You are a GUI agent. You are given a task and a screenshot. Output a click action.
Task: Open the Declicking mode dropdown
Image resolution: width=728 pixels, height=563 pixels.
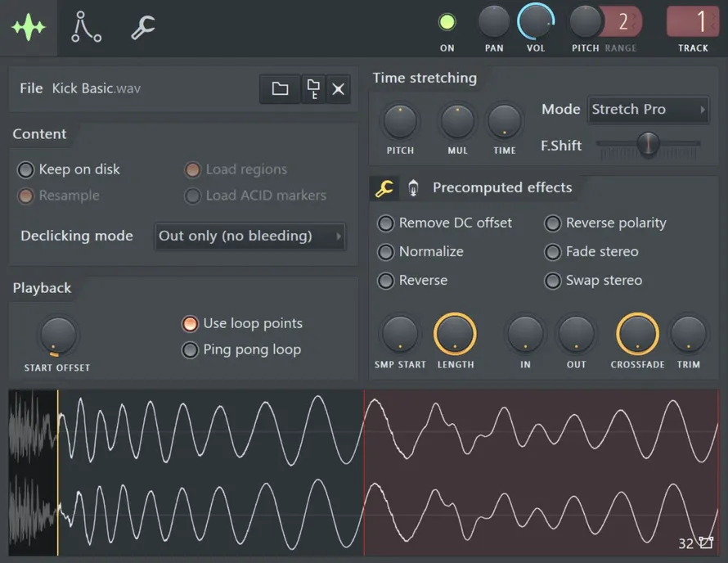[x=250, y=236]
